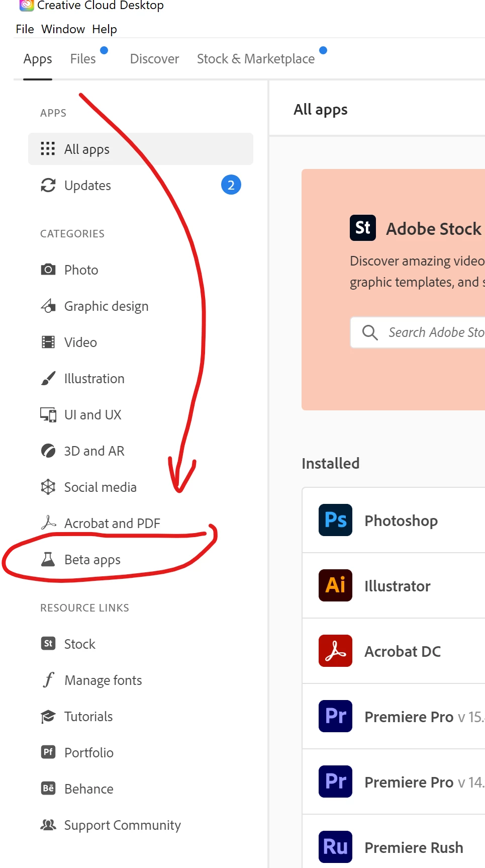Screen dimensions: 485x868
Task: Open the Updates label
Action: 87,186
